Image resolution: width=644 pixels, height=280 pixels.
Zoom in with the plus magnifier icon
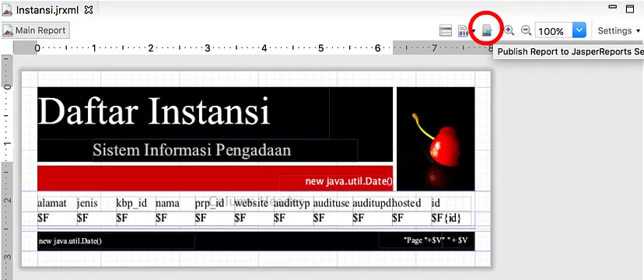(x=509, y=30)
